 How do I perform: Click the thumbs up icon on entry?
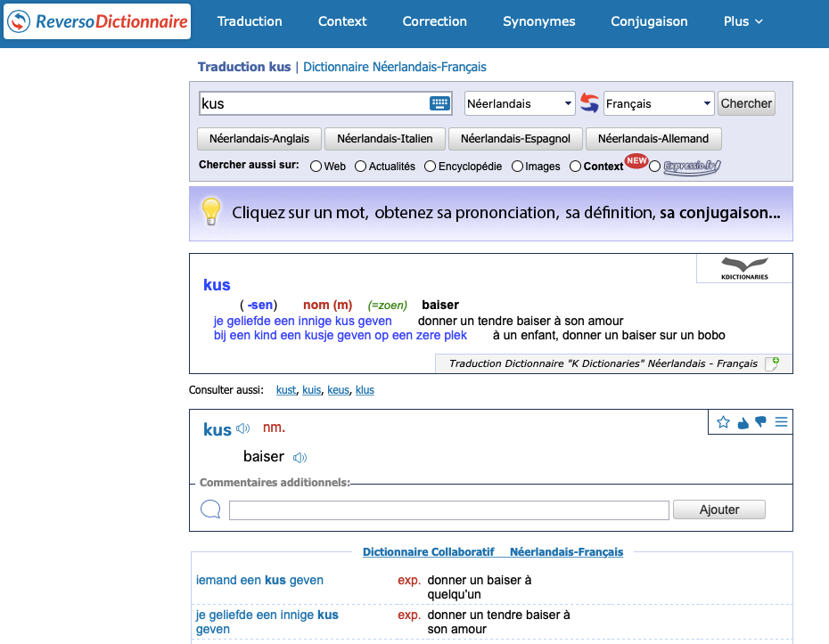[x=743, y=422]
